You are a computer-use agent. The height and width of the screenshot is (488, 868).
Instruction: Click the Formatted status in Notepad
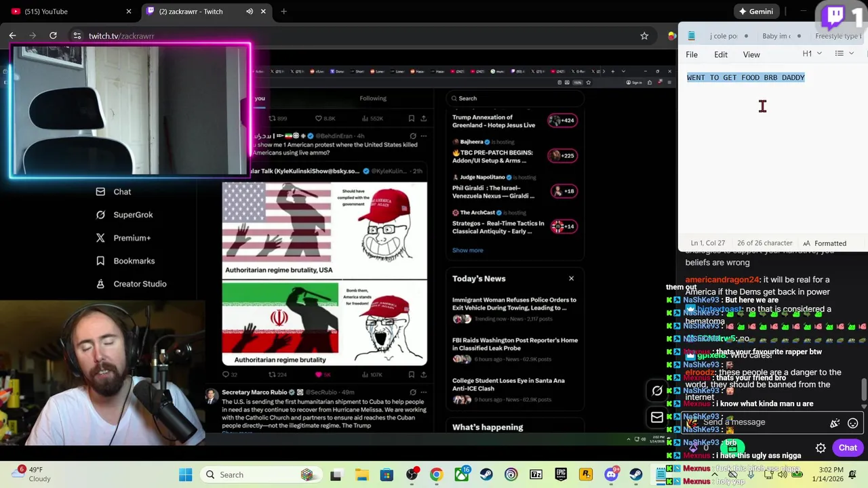coord(825,243)
